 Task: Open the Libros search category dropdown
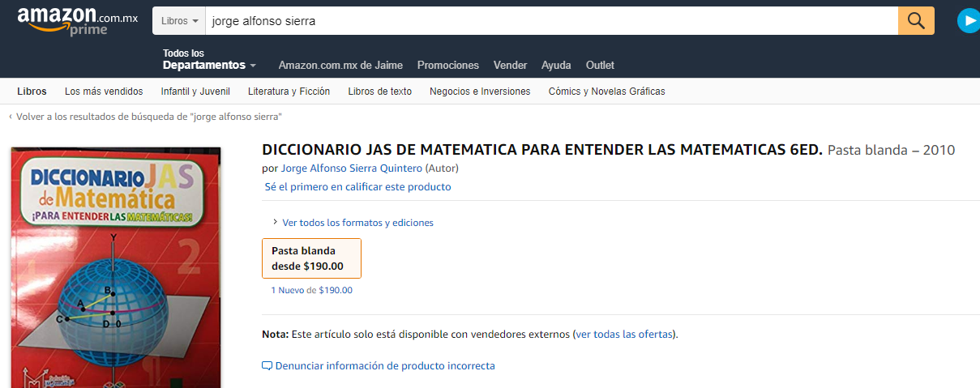(x=179, y=21)
